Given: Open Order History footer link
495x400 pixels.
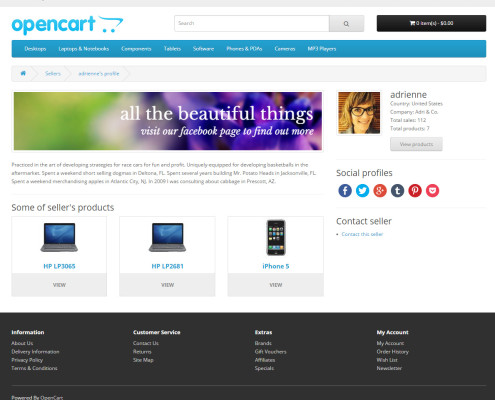Looking at the screenshot, I should point(392,352).
